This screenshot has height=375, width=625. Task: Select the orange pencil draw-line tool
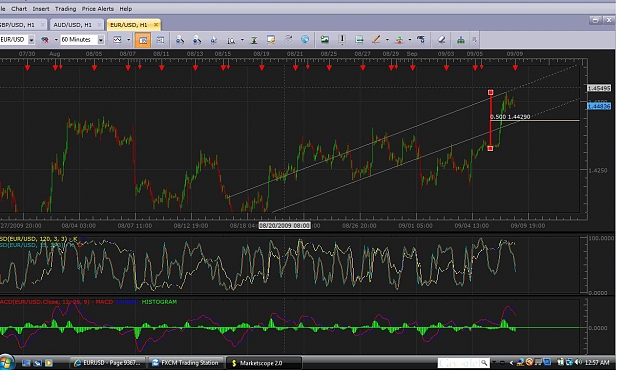[376, 39]
